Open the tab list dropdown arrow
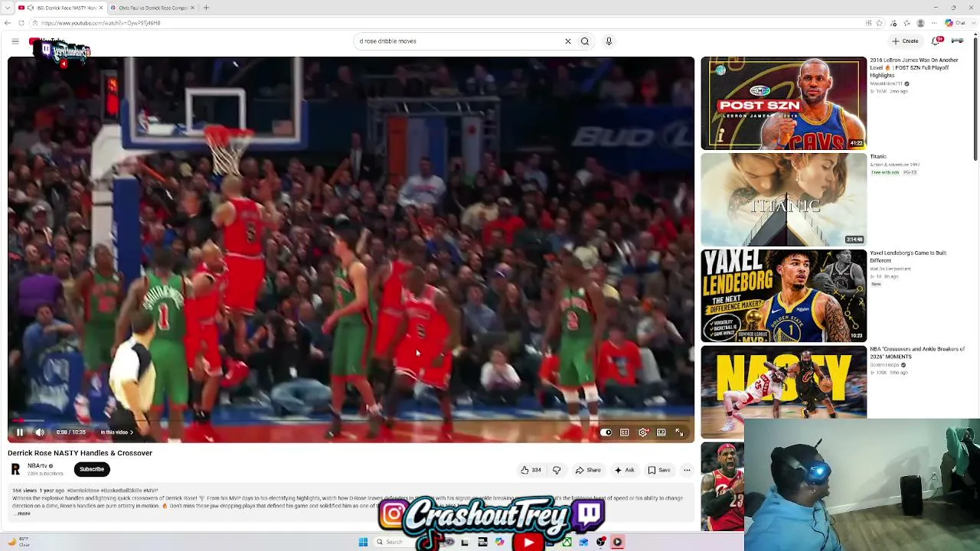The image size is (980, 551). pos(7,8)
